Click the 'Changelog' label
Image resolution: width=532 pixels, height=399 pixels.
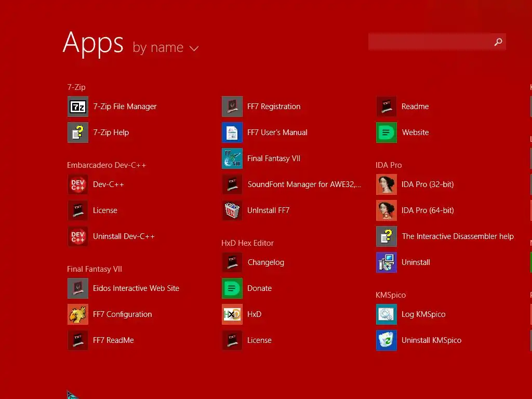coord(265,262)
